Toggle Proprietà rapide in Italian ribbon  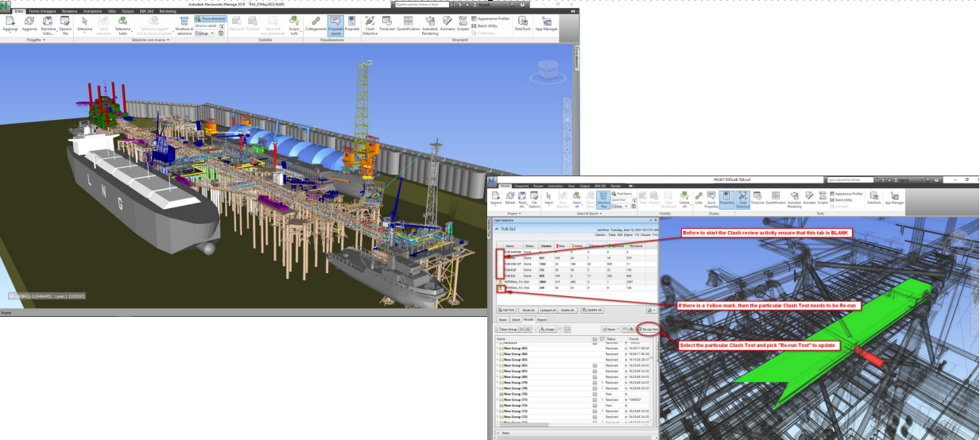point(335,25)
